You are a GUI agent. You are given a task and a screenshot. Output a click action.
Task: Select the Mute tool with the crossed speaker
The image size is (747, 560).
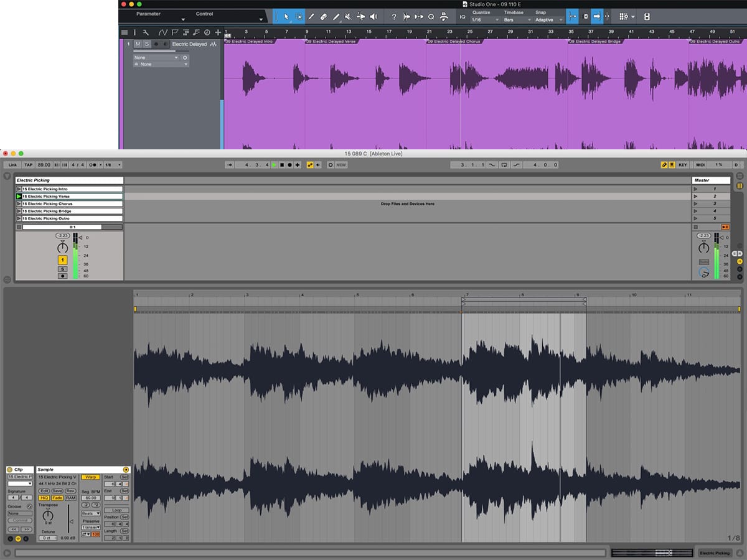[x=349, y=17]
